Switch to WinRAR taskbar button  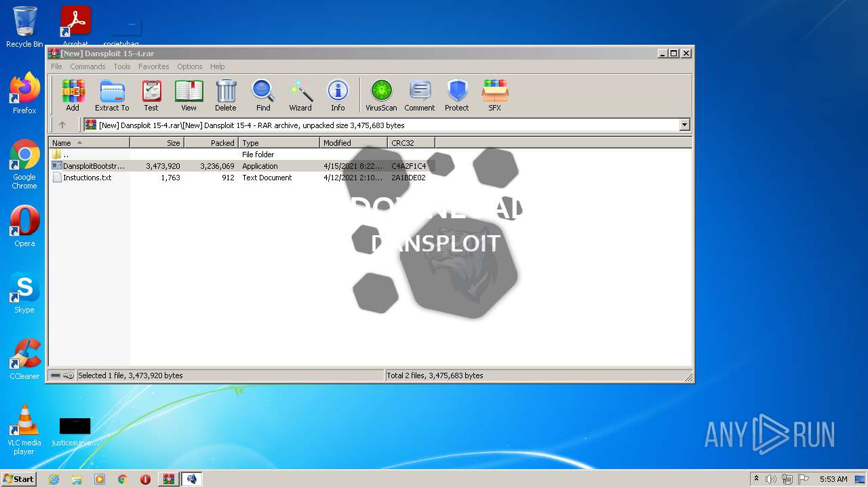tap(169, 479)
